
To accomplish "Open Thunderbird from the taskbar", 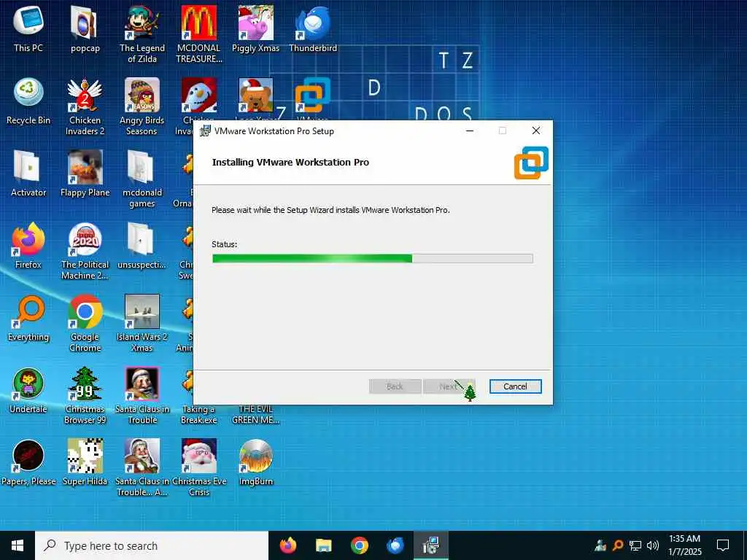I will [395, 545].
